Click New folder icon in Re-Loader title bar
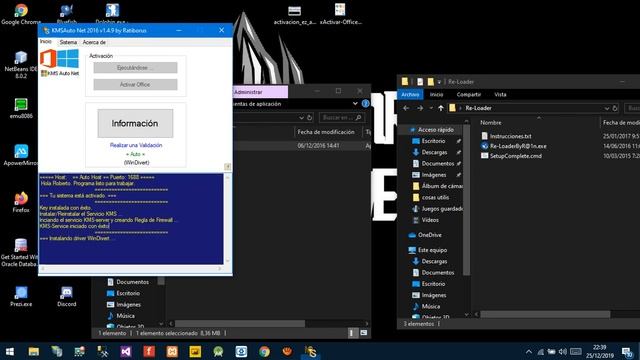The width and height of the screenshot is (640, 360). coord(430,82)
